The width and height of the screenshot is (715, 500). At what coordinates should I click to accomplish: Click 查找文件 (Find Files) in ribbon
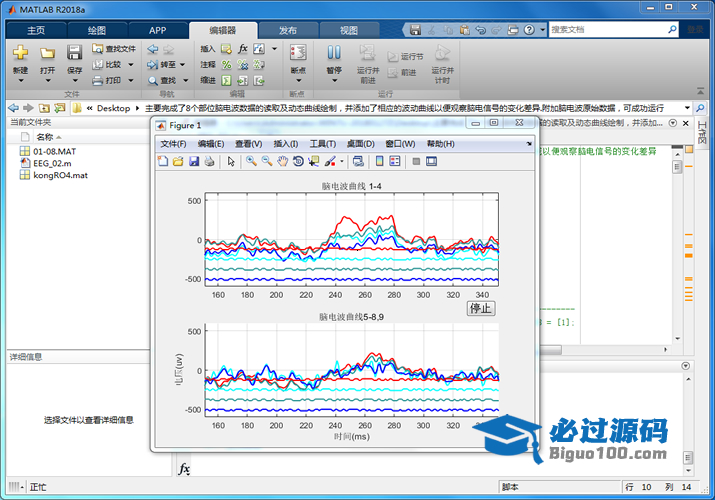coord(114,49)
